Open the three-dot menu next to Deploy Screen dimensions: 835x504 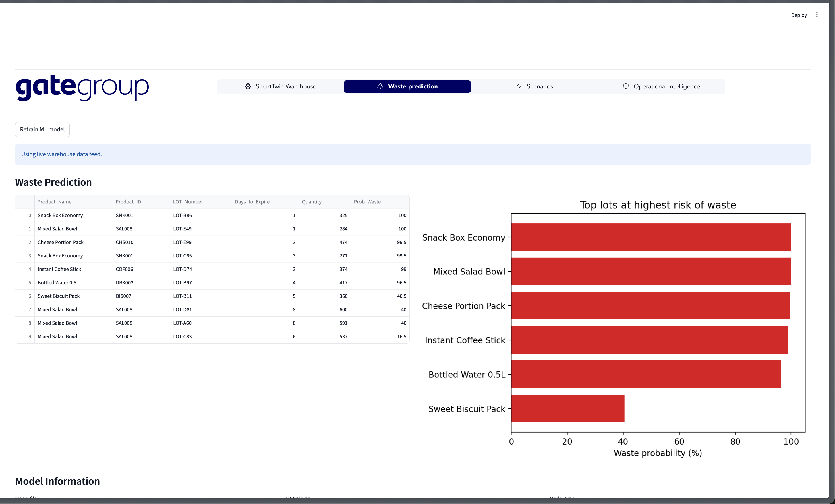pos(817,15)
